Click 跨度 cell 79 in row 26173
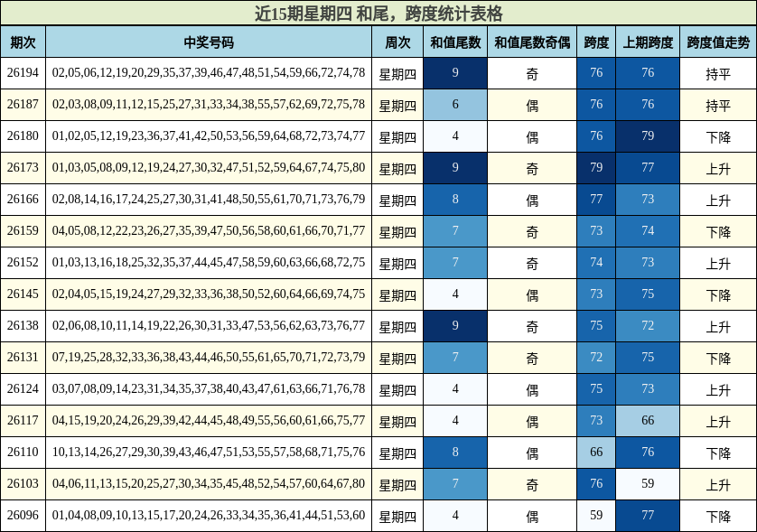Image resolution: width=757 pixels, height=532 pixels. pyautogui.click(x=596, y=167)
